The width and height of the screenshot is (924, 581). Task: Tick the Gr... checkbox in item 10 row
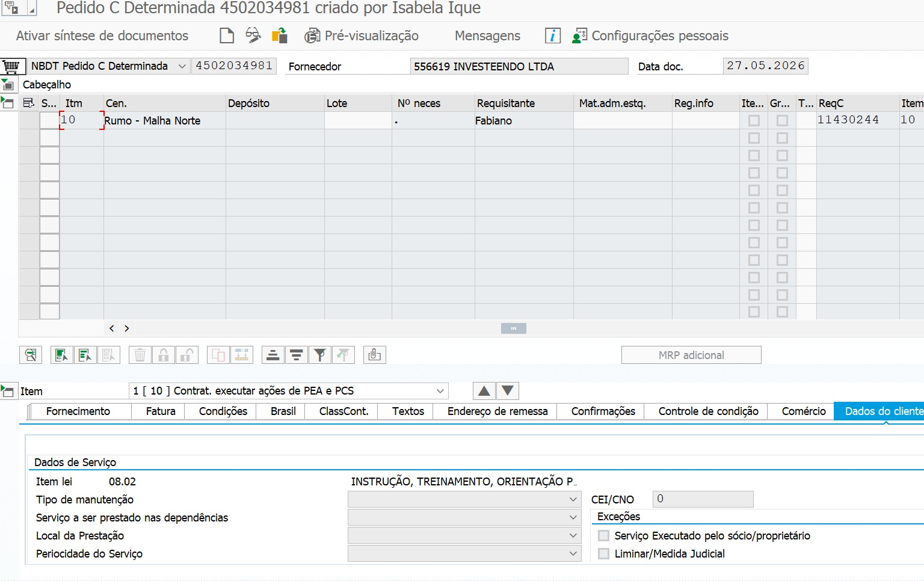782,120
